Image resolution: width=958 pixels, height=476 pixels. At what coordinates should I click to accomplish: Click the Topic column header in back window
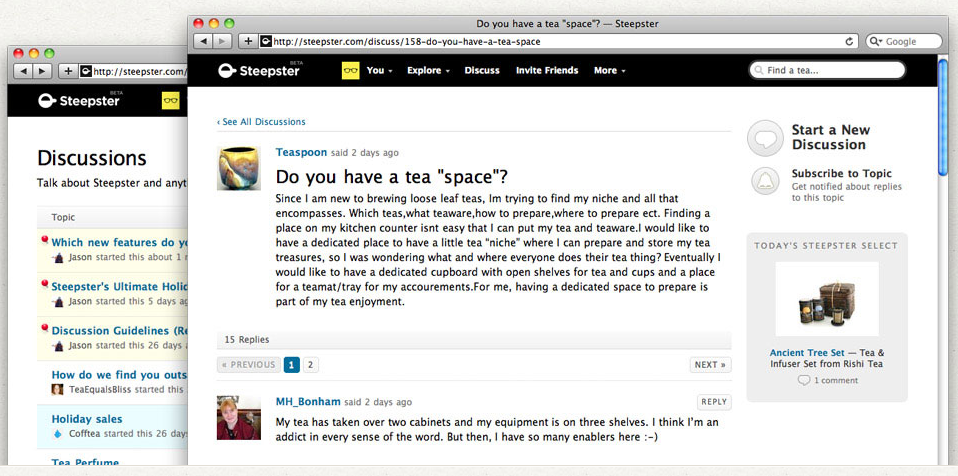pos(63,217)
